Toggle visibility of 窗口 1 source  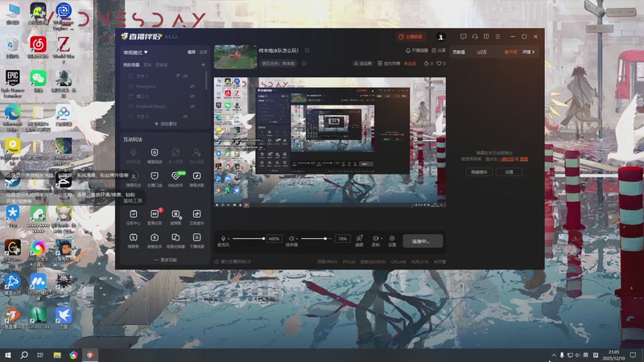[x=192, y=97]
